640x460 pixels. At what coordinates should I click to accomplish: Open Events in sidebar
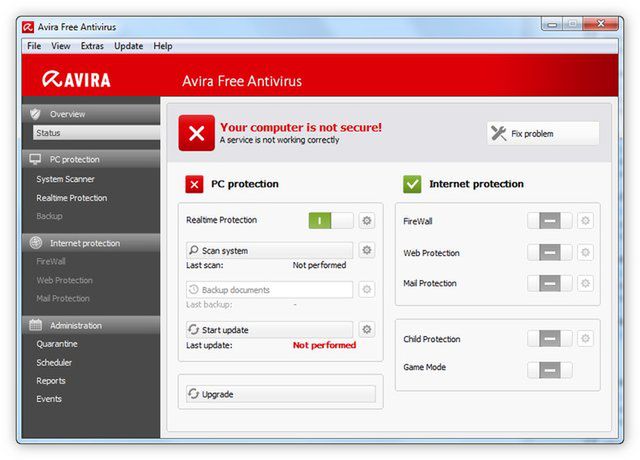tap(49, 399)
